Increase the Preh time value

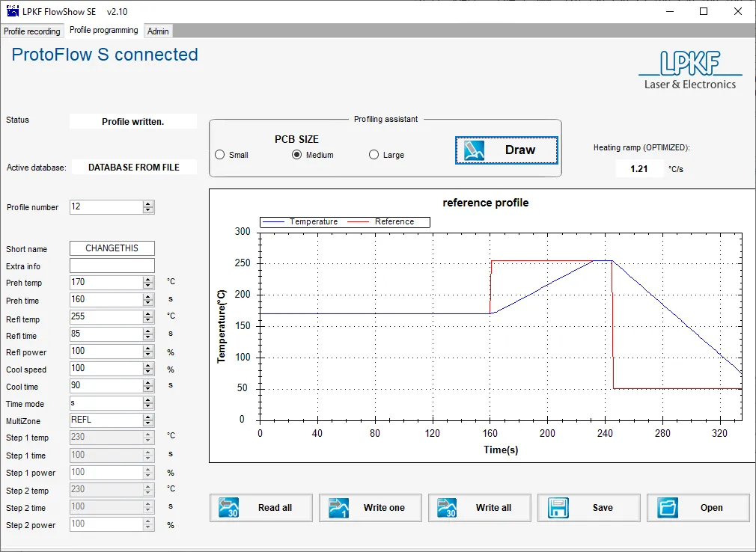click(148, 297)
